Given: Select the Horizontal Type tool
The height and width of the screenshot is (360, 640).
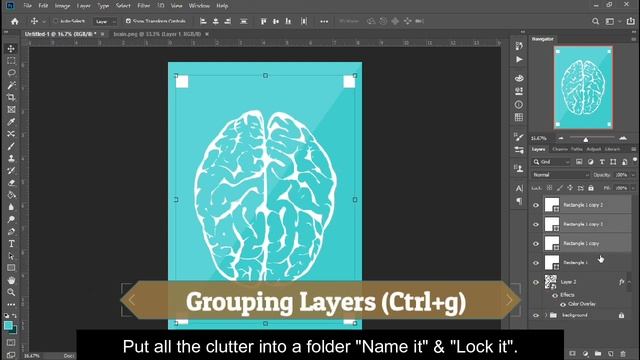Looking at the screenshot, I should (x=11, y=244).
